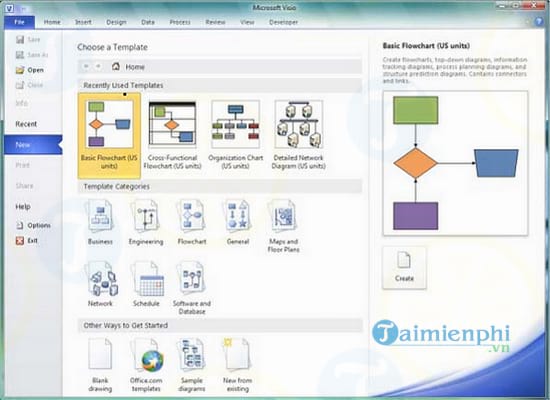This screenshot has width=550, height=400.
Task: Select the Detailed Network Diagram template
Action: 299,136
